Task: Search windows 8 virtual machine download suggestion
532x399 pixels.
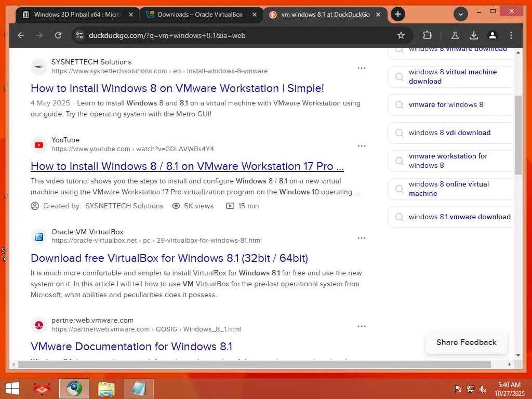Action: coord(450,77)
